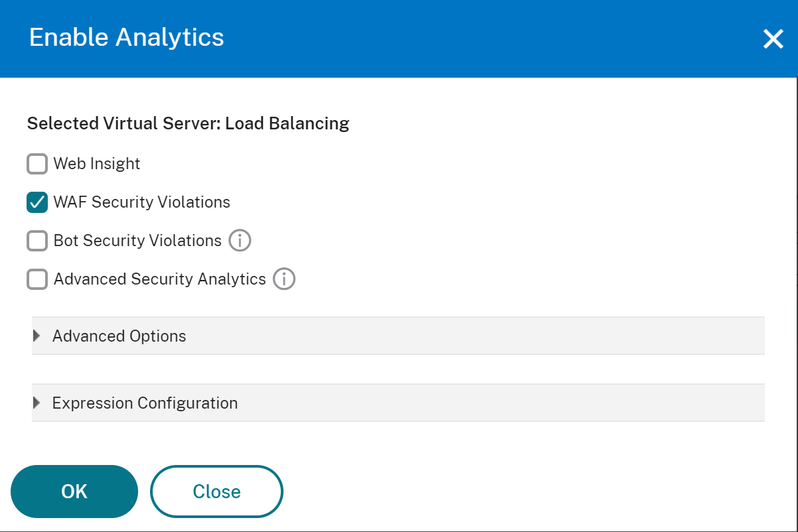
Task: Confirm settings with the OK button
Action: coord(74,492)
